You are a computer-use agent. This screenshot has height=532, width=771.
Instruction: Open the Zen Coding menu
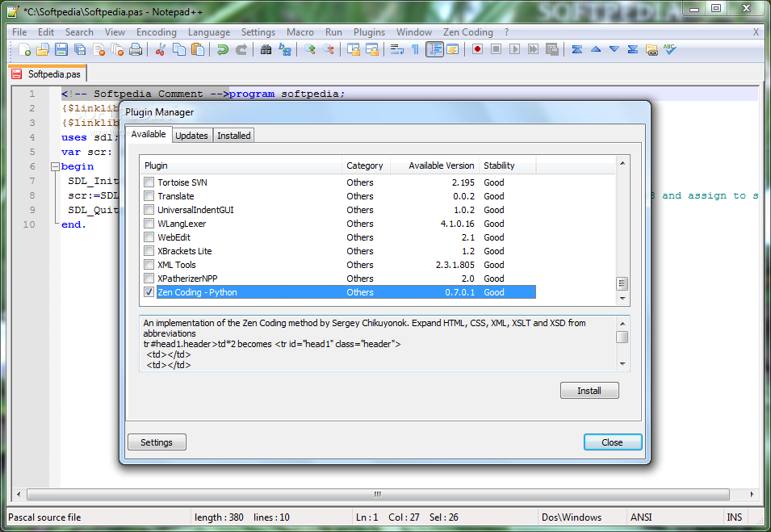pos(467,32)
